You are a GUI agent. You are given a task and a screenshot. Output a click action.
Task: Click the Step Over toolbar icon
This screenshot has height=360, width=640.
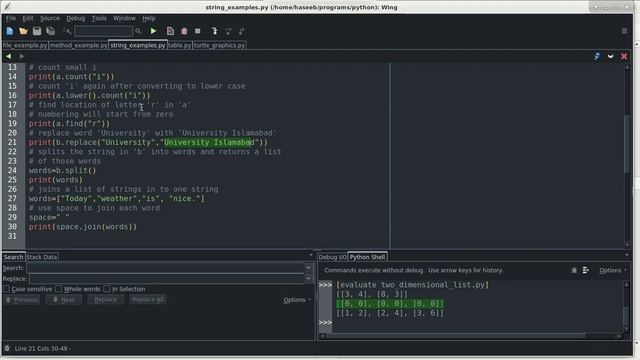pyautogui.click(x=228, y=31)
